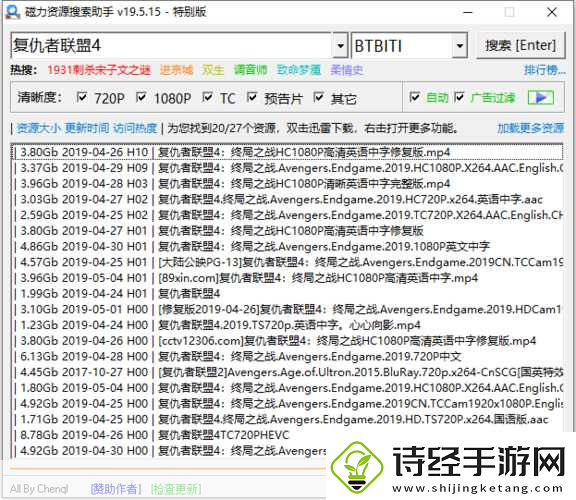Toggle the 1080P checkbox
The width and height of the screenshot is (576, 500).
click(141, 97)
